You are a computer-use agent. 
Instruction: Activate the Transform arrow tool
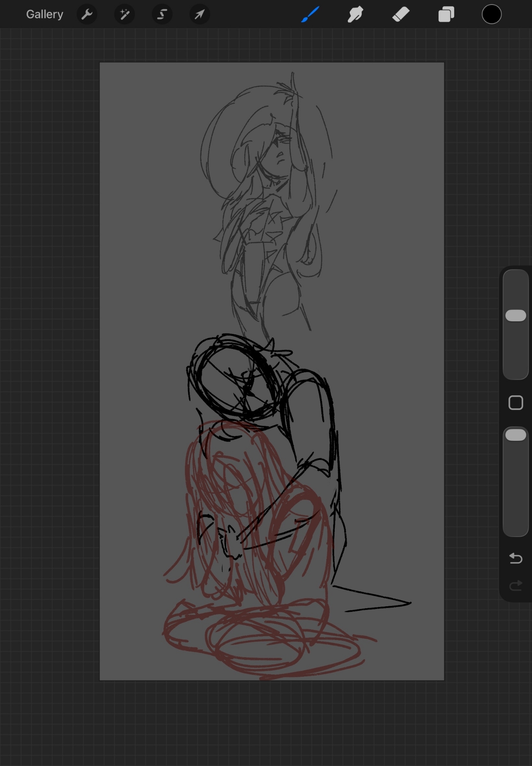(200, 15)
